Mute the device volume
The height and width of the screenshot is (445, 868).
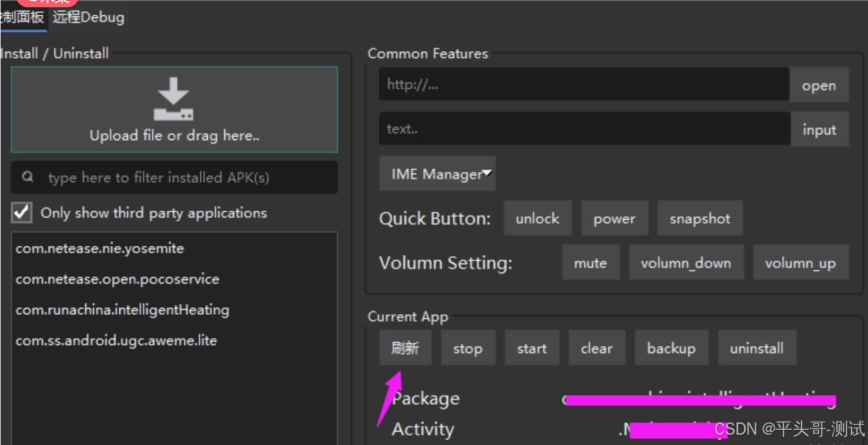click(x=590, y=263)
